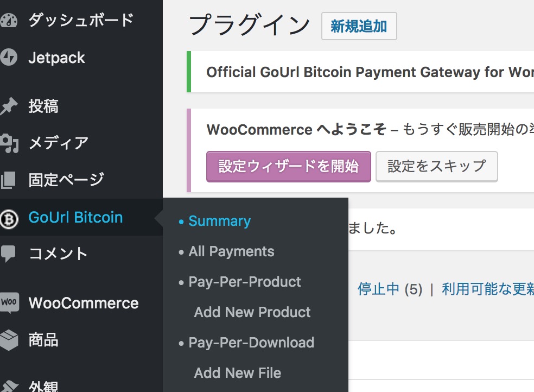Screen dimensions: 534x392
Task: Choose Add New File submenu entry
Action: pyautogui.click(x=237, y=373)
